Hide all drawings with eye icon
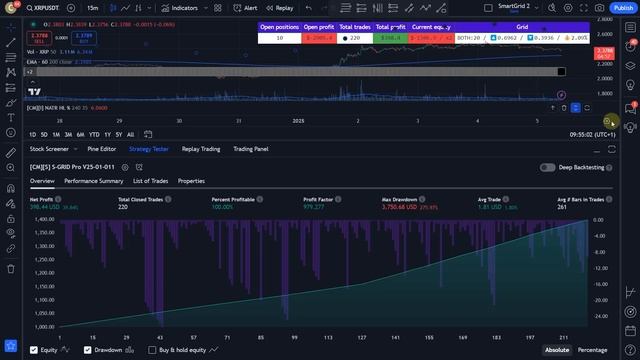Screen dimensions: 640x360 (11, 233)
